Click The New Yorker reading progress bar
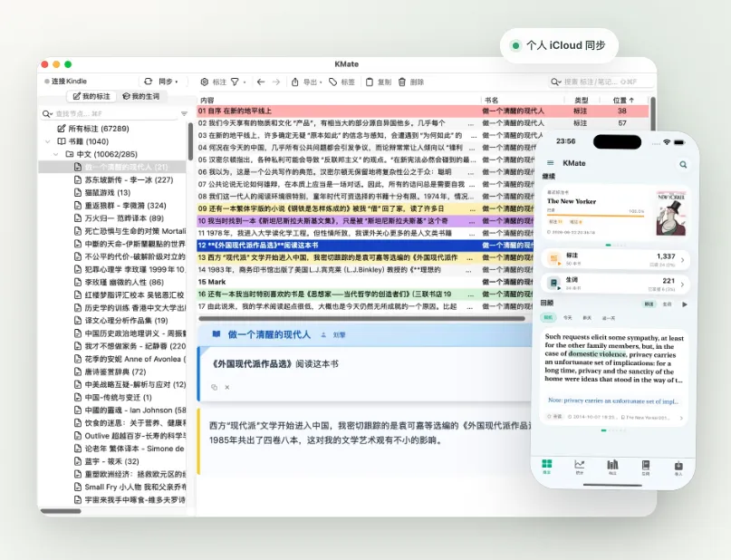The image size is (731, 560). coord(595,217)
